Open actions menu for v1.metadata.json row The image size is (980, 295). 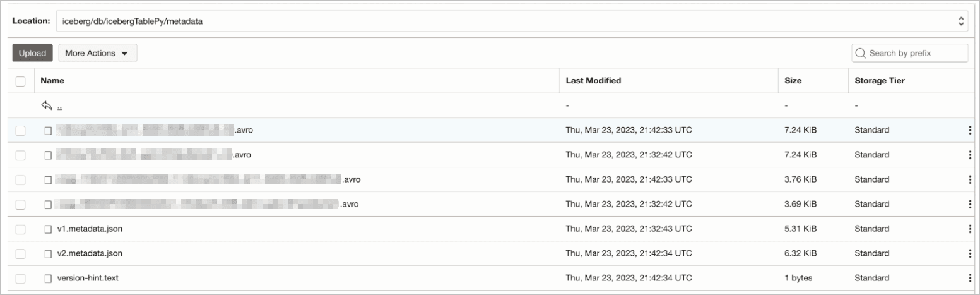[969, 229]
